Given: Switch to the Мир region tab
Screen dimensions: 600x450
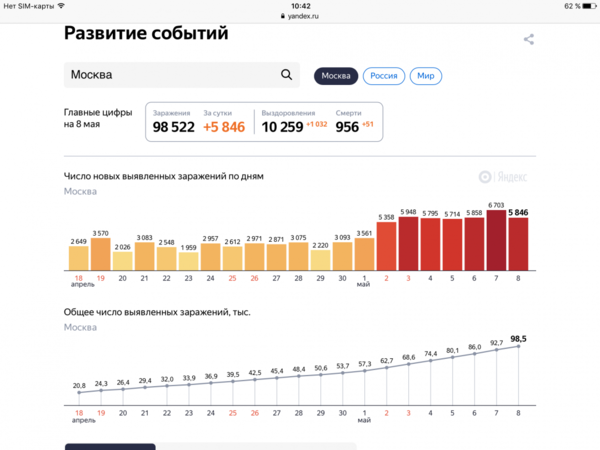Looking at the screenshot, I should 425,76.
